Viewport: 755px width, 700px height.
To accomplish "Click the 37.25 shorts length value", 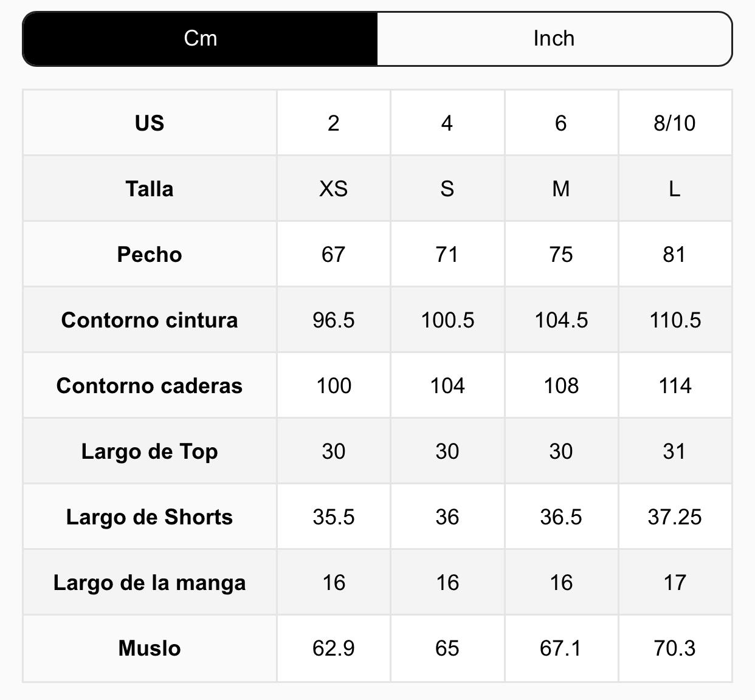I will [x=675, y=516].
